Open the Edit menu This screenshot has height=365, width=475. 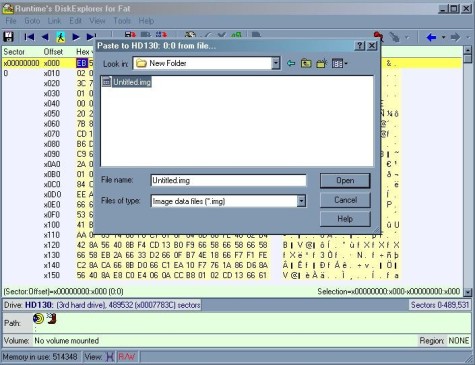coord(75,21)
